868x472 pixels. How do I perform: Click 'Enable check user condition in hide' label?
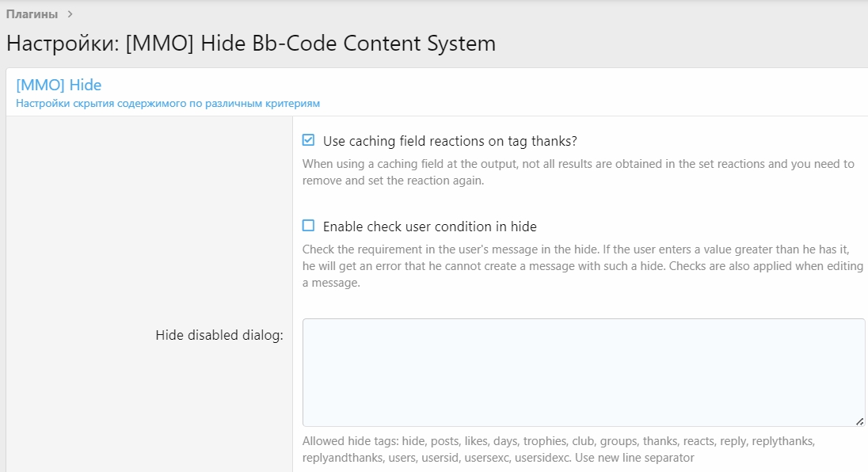(429, 226)
